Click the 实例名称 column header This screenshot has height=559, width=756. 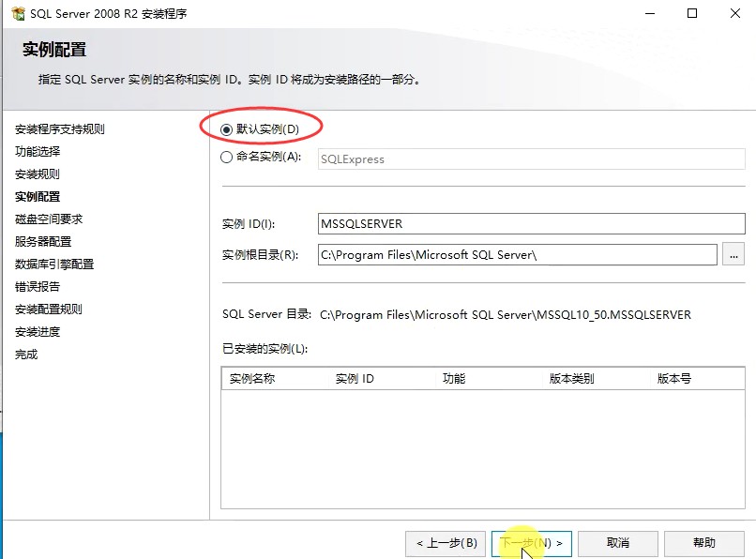pos(275,379)
